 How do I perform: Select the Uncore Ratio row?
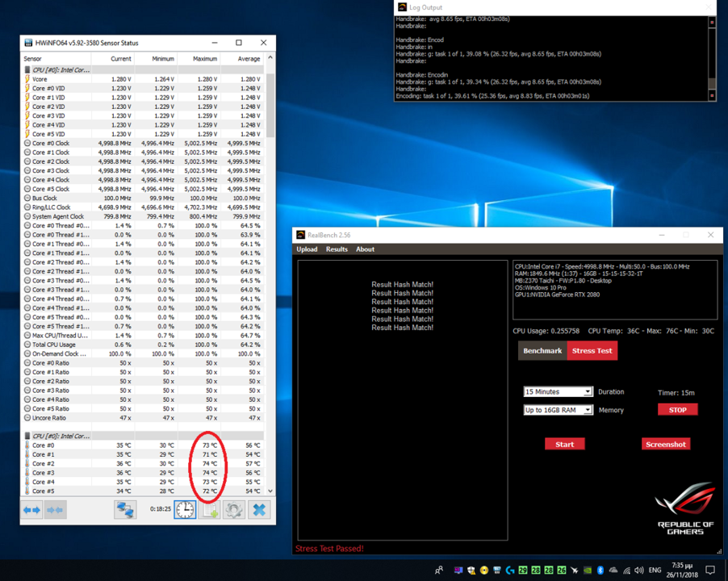coord(143,418)
